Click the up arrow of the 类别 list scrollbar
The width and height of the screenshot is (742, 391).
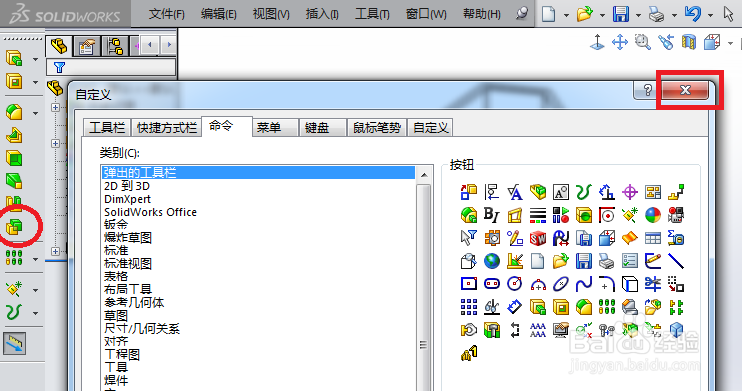[x=424, y=175]
